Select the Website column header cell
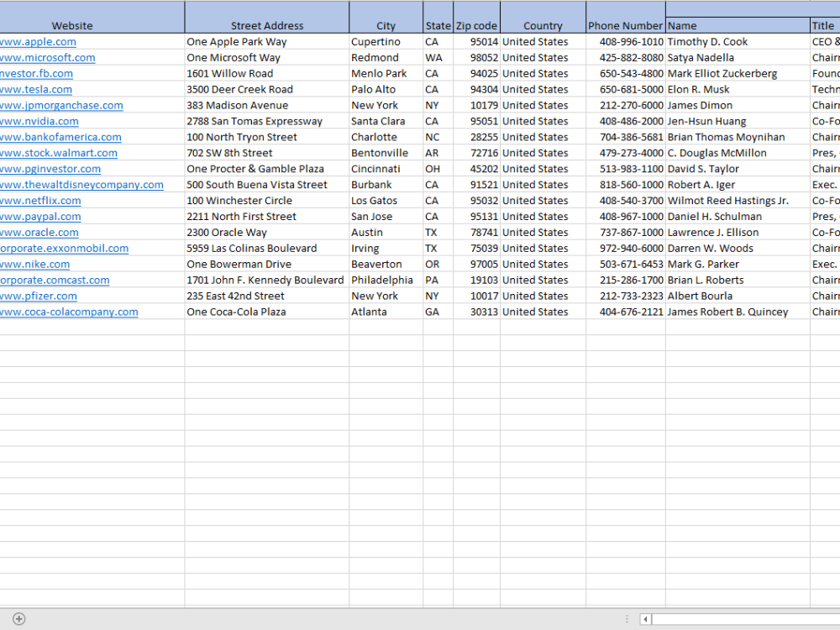The width and height of the screenshot is (840, 630). click(92, 18)
